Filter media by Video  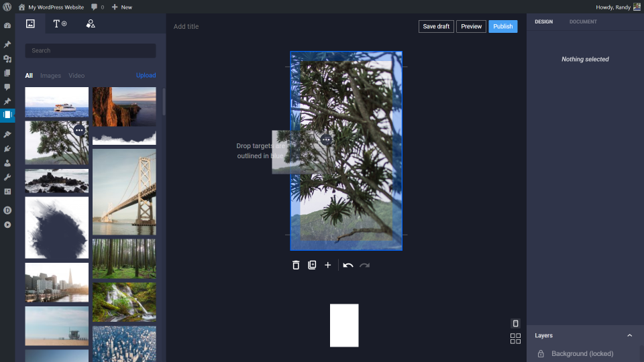[x=76, y=76]
